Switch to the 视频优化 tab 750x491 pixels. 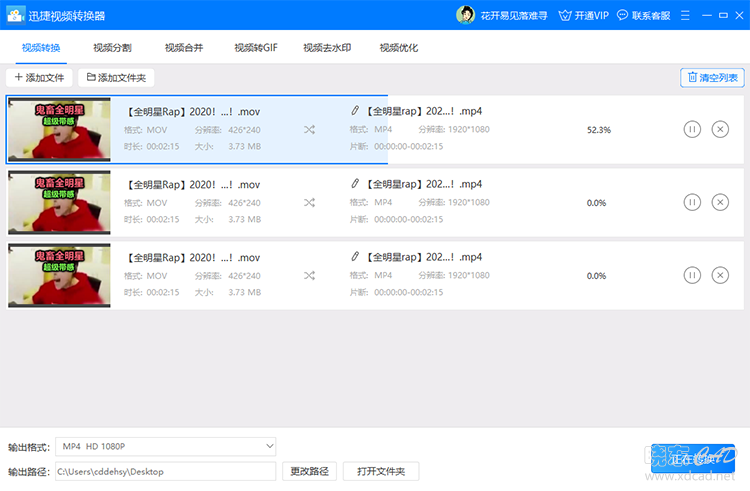399,48
